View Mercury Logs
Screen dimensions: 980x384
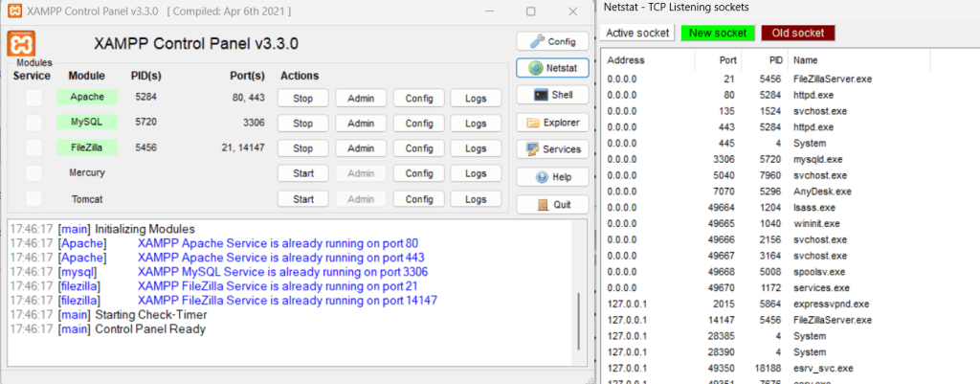click(x=476, y=173)
